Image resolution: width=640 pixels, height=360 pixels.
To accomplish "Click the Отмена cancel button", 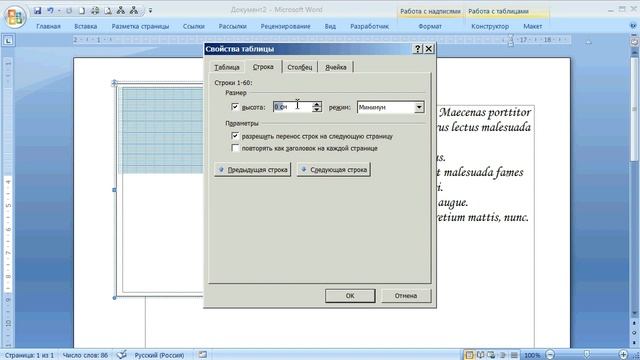I will coord(406,296).
